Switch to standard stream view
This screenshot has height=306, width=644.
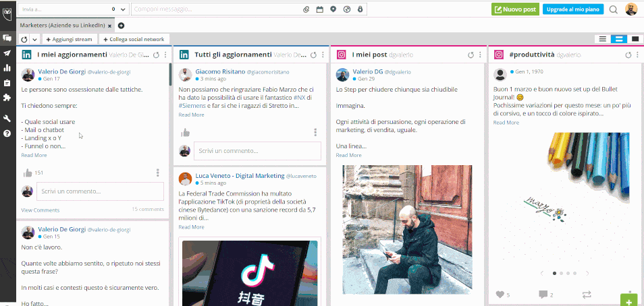tap(618, 39)
